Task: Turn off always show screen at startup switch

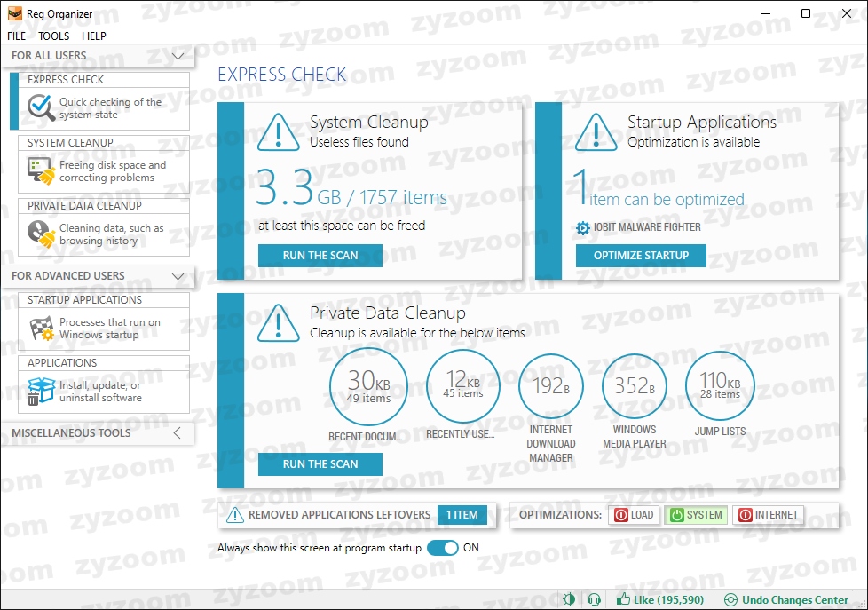Action: click(442, 548)
